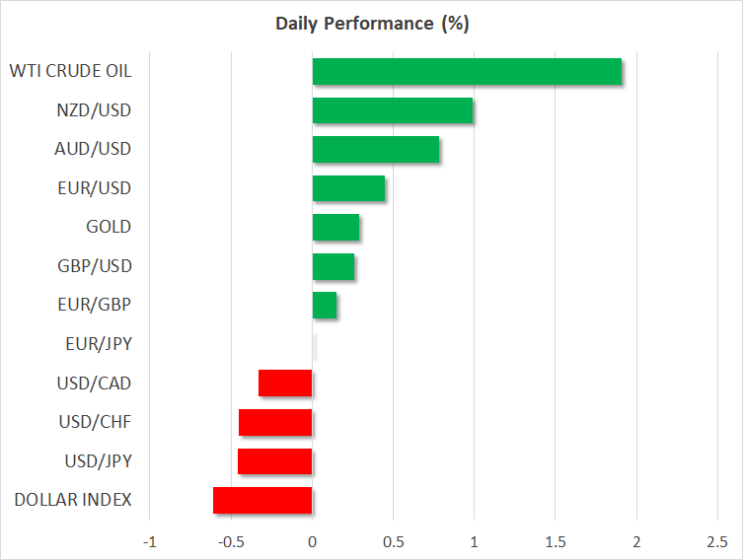Select the EUR/USD bar

tap(348, 188)
